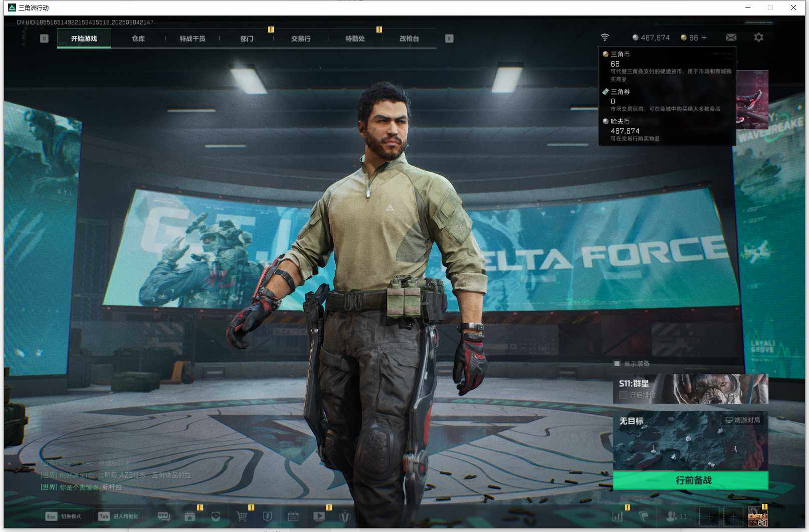The height and width of the screenshot is (532, 809).
Task: Open the video play icon
Action: pos(319,516)
